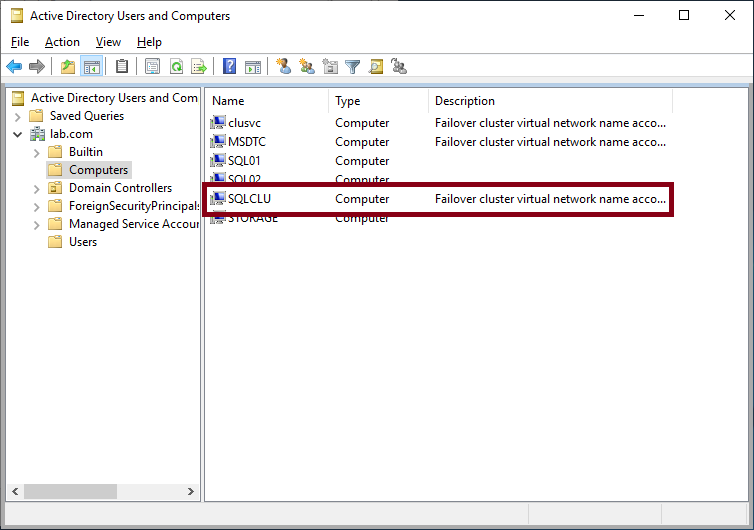This screenshot has width=754, height=530.
Task: Click the tree pane scrollbar right arrow
Action: point(190,491)
